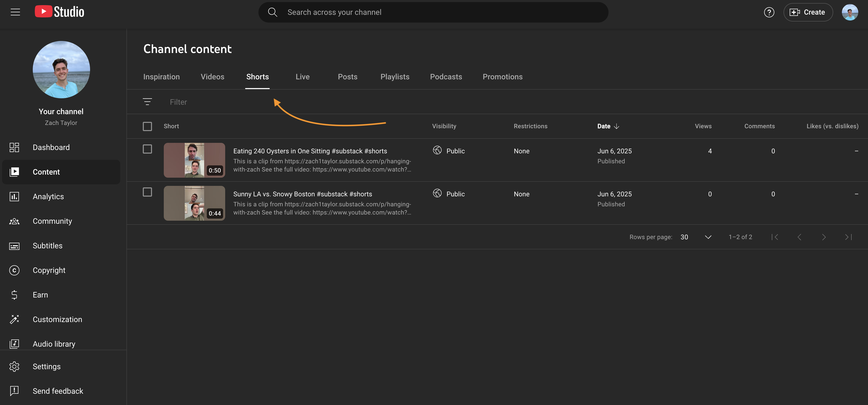
Task: Click the Customization magic wand icon
Action: tap(14, 319)
